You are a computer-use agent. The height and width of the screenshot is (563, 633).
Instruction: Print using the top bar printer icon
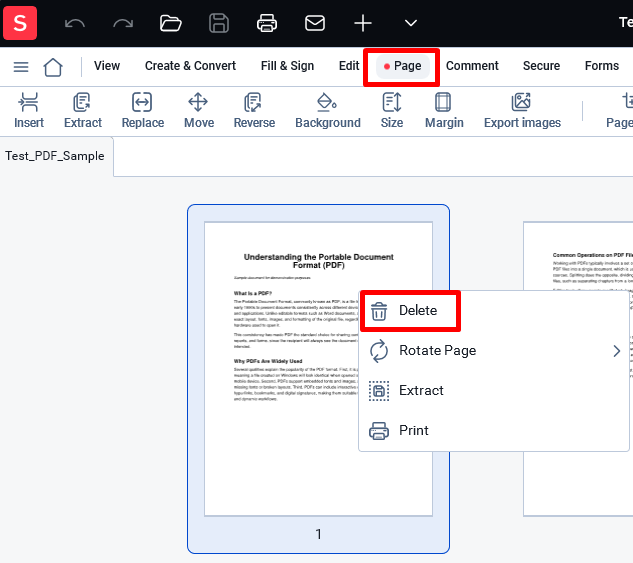click(267, 23)
